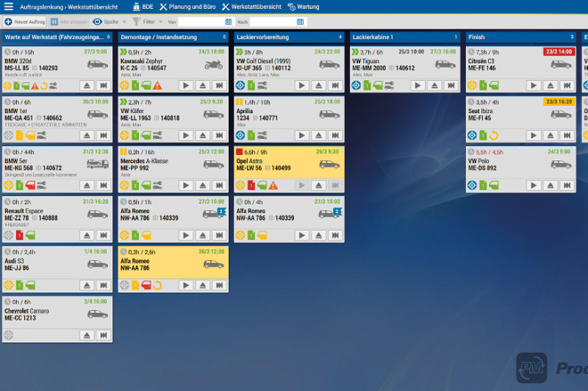Skip VW Tiguan to next station
The height and width of the screenshot is (391, 588).
(451, 85)
